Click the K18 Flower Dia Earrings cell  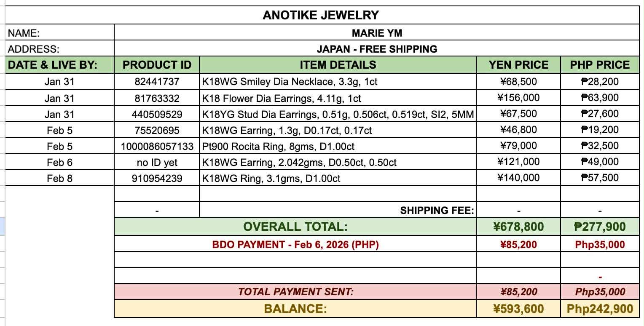[x=282, y=99]
